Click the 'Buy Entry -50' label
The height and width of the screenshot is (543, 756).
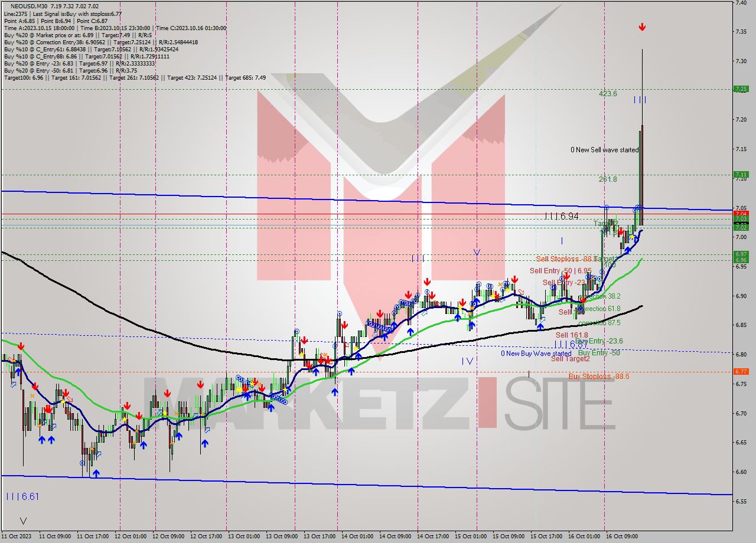point(599,352)
